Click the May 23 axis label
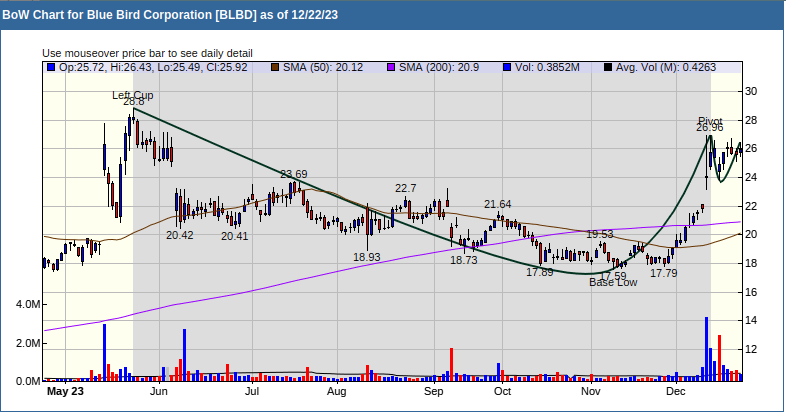 tap(65, 391)
